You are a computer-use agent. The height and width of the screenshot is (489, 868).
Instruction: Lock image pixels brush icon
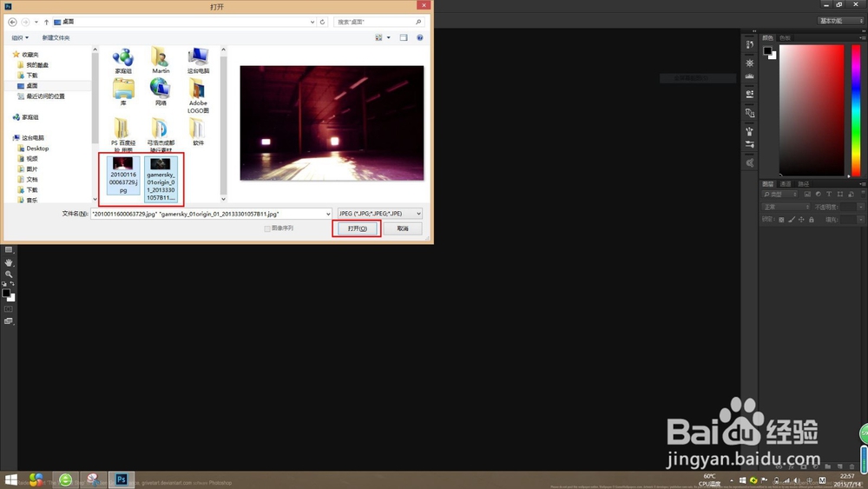pyautogui.click(x=792, y=220)
